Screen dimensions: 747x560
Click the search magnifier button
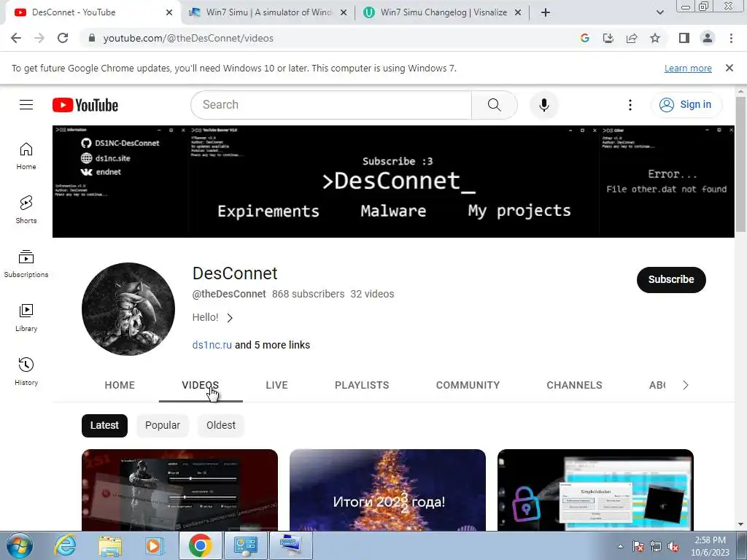(x=494, y=105)
